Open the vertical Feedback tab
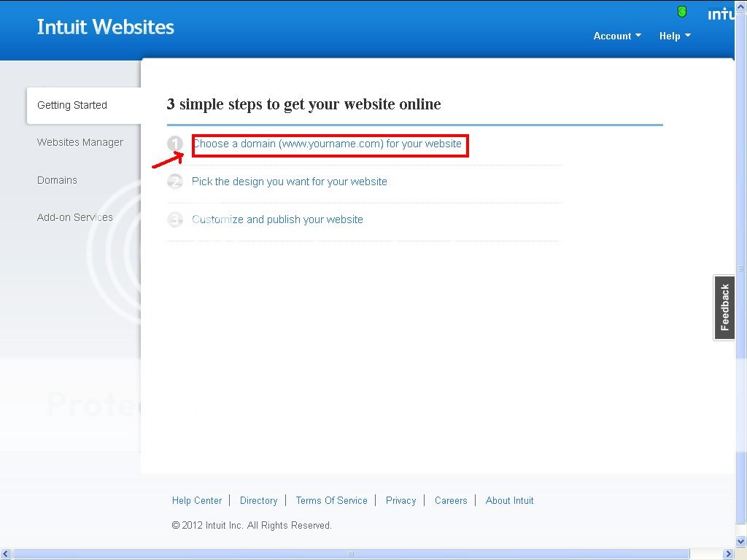 tap(724, 307)
